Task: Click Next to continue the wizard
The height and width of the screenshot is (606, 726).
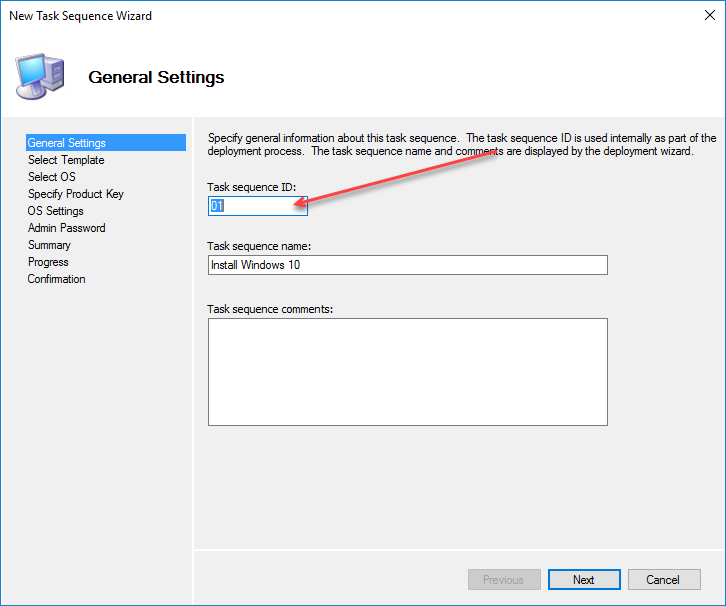Action: coord(584,580)
